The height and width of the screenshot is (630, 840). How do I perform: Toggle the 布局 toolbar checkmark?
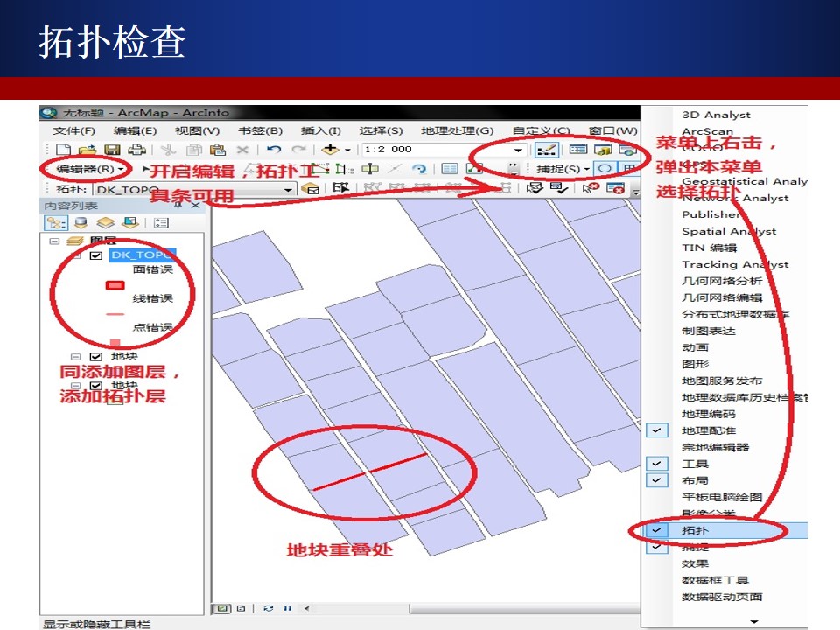point(657,480)
